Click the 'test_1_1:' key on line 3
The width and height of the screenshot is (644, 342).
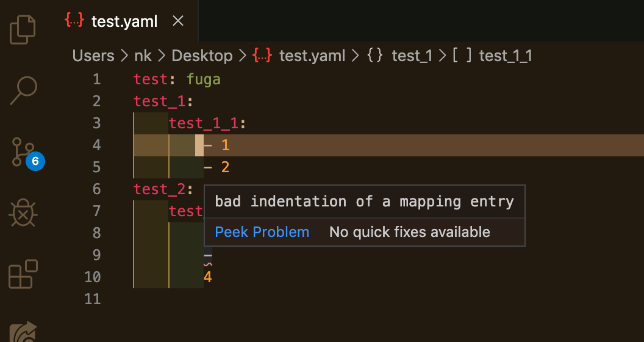click(207, 123)
